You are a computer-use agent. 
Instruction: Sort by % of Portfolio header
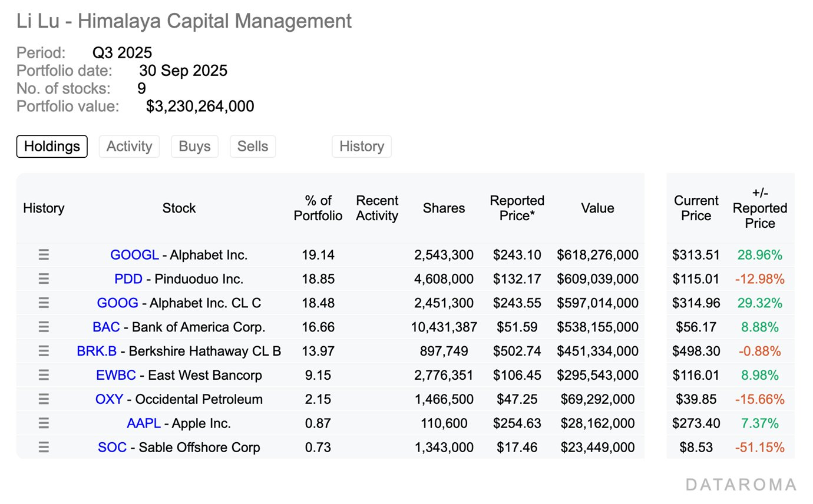(318, 208)
